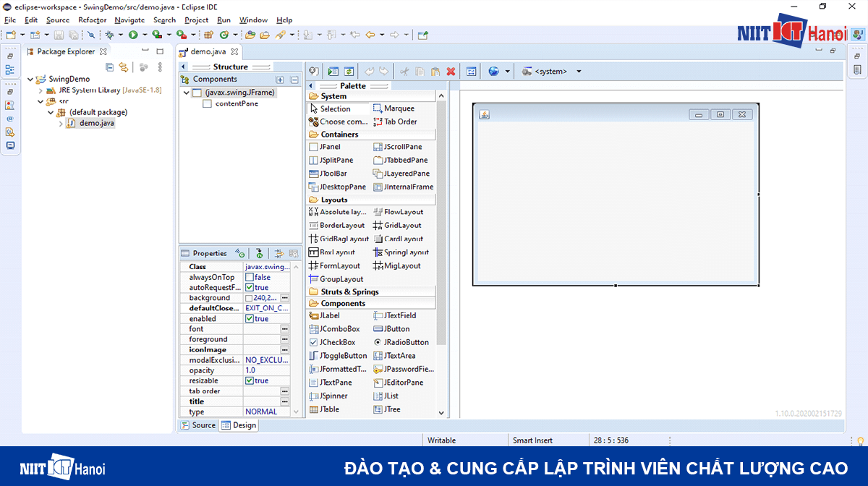Viewport: 868px width, 486px height.
Task: Expand the JRE System Library node
Action: [41, 90]
